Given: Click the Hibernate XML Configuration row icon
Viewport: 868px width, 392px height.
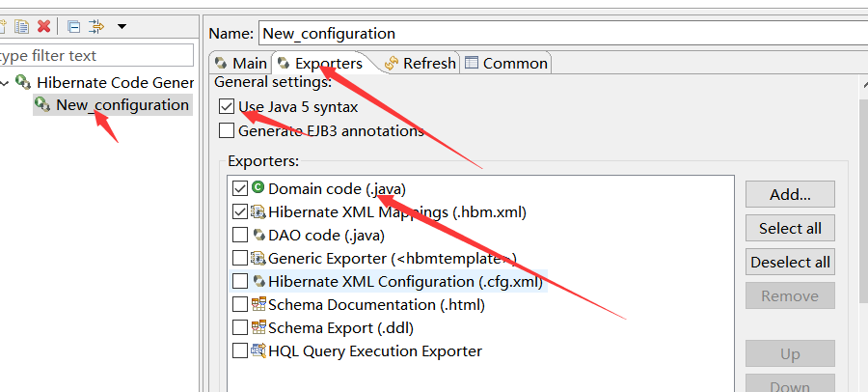Looking at the screenshot, I should [258, 281].
